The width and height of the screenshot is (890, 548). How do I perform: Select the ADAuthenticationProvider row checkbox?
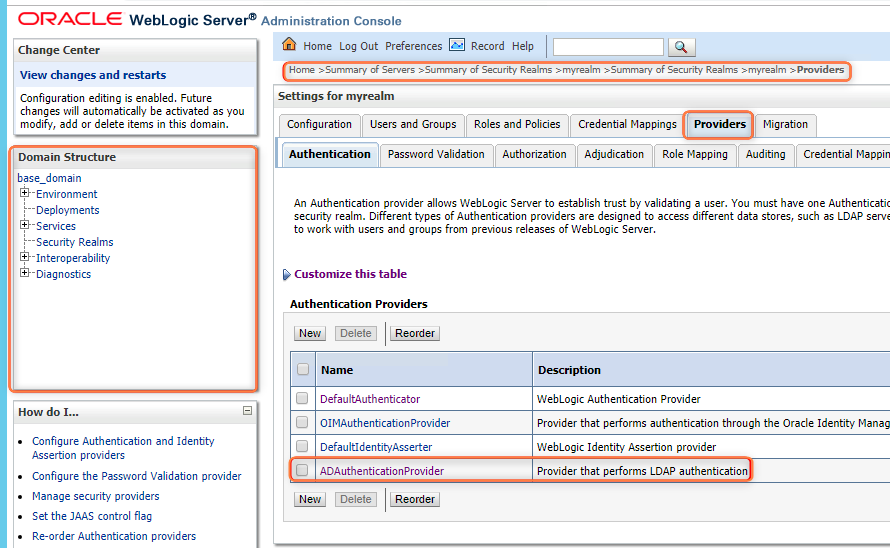tap(302, 471)
